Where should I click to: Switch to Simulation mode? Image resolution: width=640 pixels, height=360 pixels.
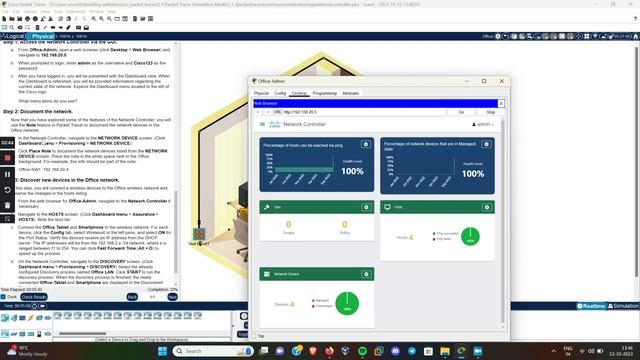point(623,306)
